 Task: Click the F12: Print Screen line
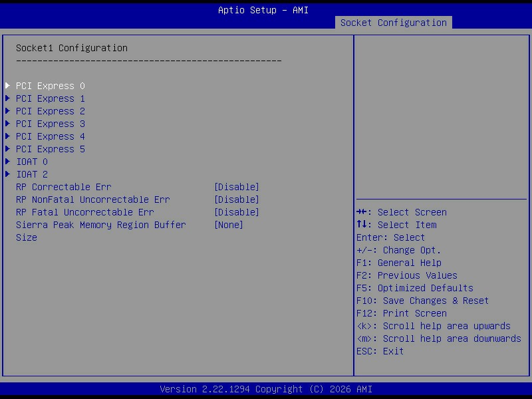tap(402, 313)
